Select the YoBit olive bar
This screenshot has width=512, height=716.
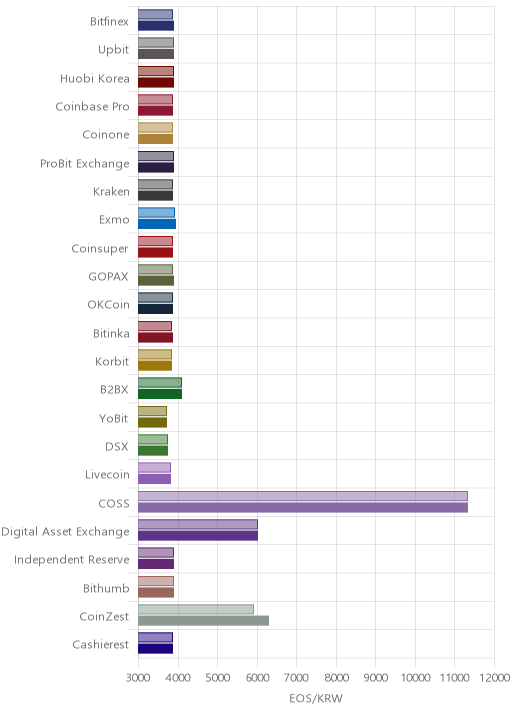pos(153,422)
